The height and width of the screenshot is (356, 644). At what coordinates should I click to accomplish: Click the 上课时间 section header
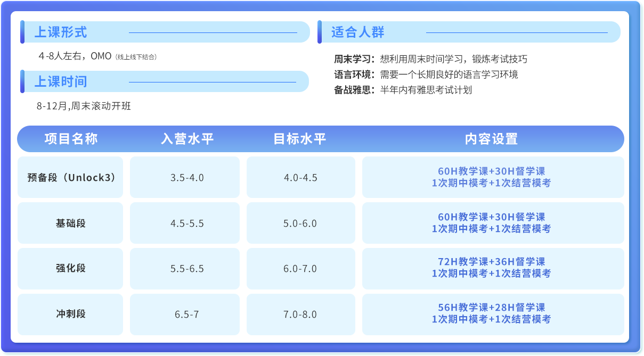(x=61, y=82)
